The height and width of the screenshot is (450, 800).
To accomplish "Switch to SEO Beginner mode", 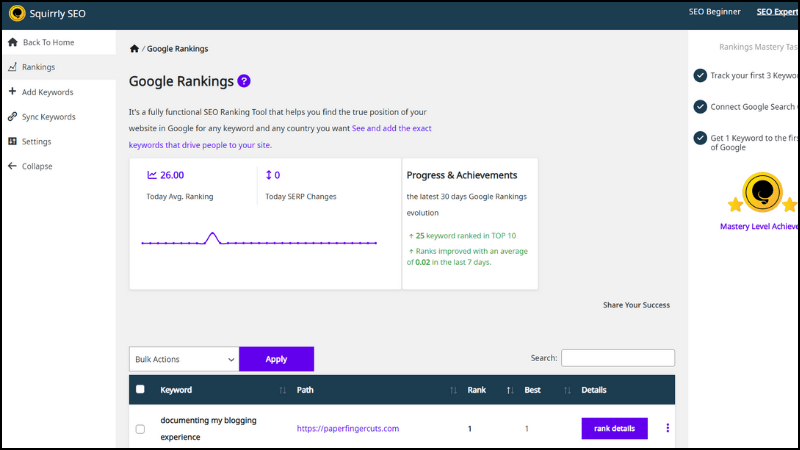I will pyautogui.click(x=714, y=12).
